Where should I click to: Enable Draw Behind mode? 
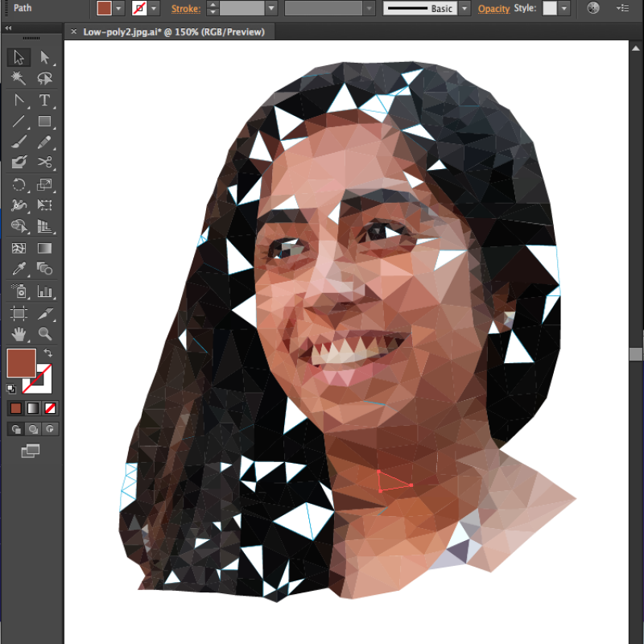coord(33,429)
